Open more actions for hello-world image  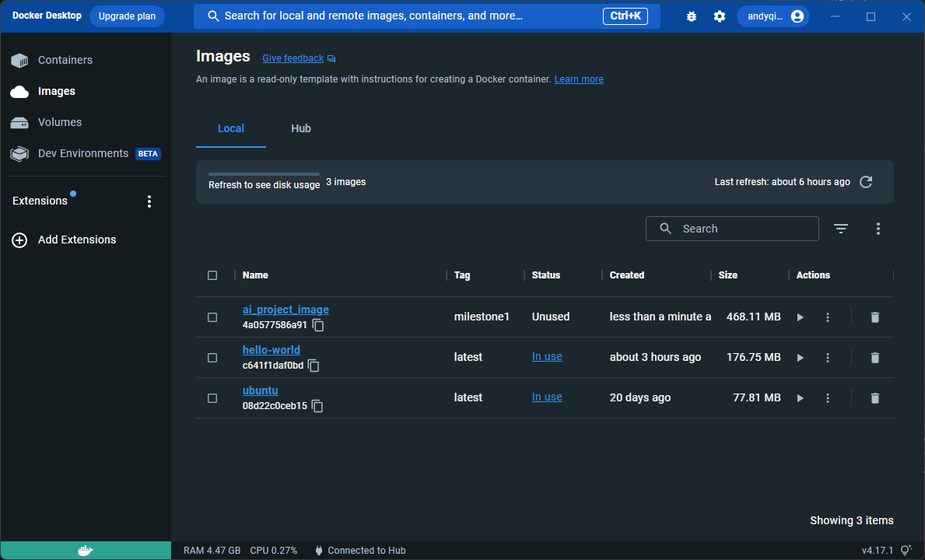(828, 358)
